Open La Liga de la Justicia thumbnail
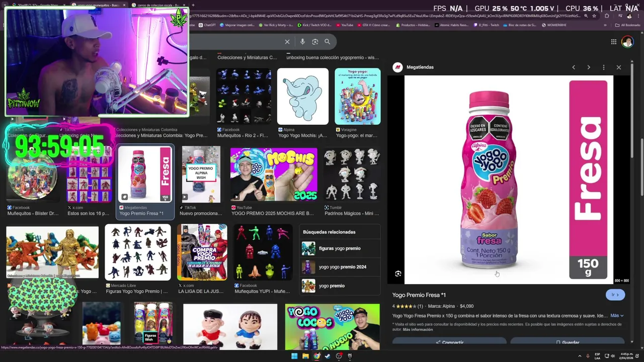This screenshot has height=362, width=644. click(x=202, y=252)
